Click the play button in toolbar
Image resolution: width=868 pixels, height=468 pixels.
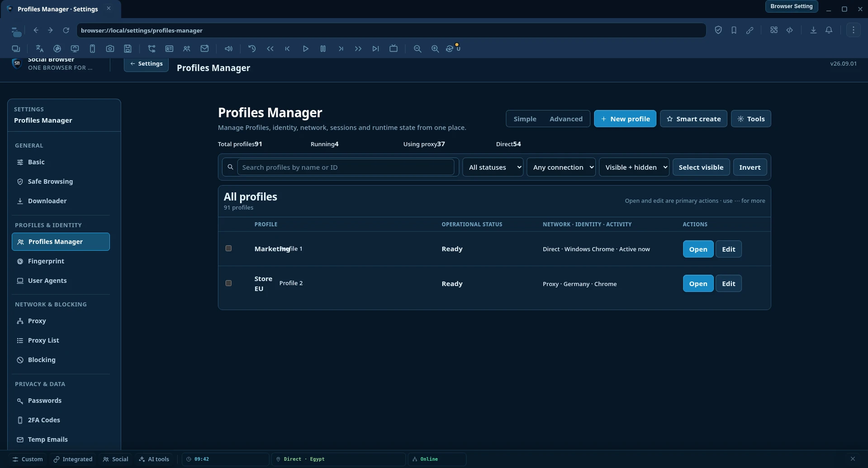click(x=305, y=48)
